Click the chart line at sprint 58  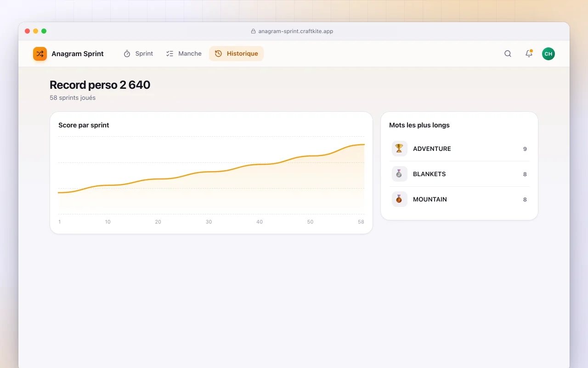[364, 144]
